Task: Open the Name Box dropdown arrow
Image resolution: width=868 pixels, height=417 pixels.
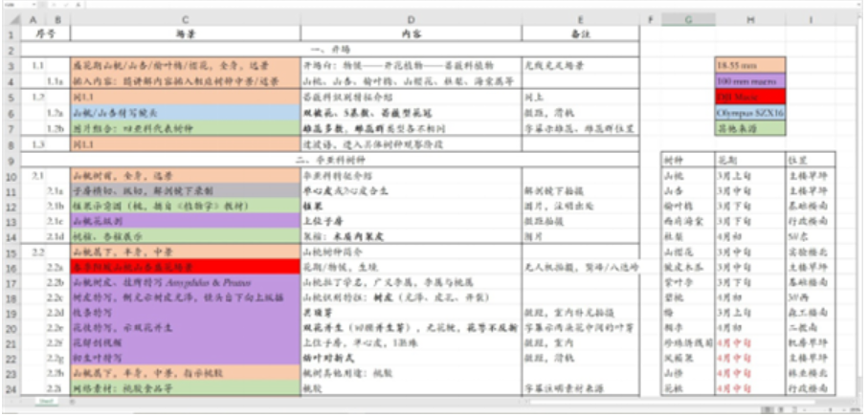Action: click(x=34, y=5)
